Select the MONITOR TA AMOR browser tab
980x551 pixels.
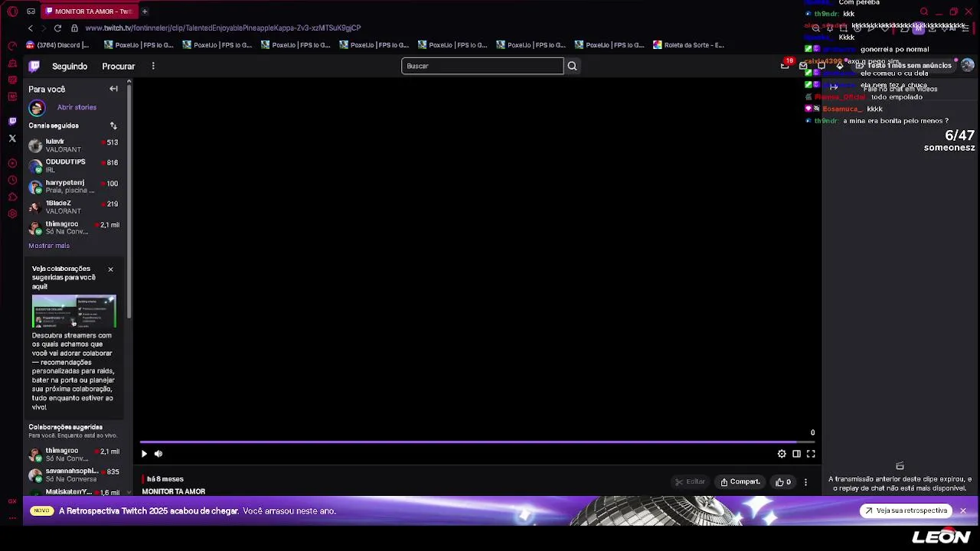(89, 11)
